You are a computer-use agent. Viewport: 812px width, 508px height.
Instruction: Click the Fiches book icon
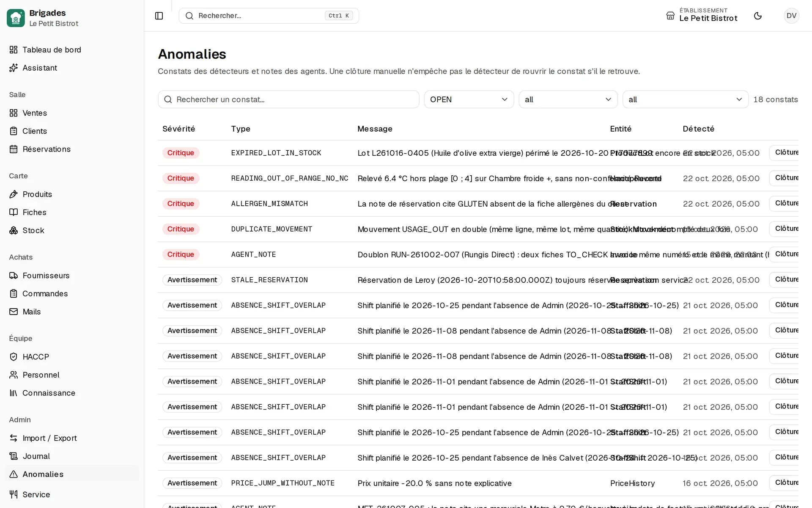(x=14, y=212)
